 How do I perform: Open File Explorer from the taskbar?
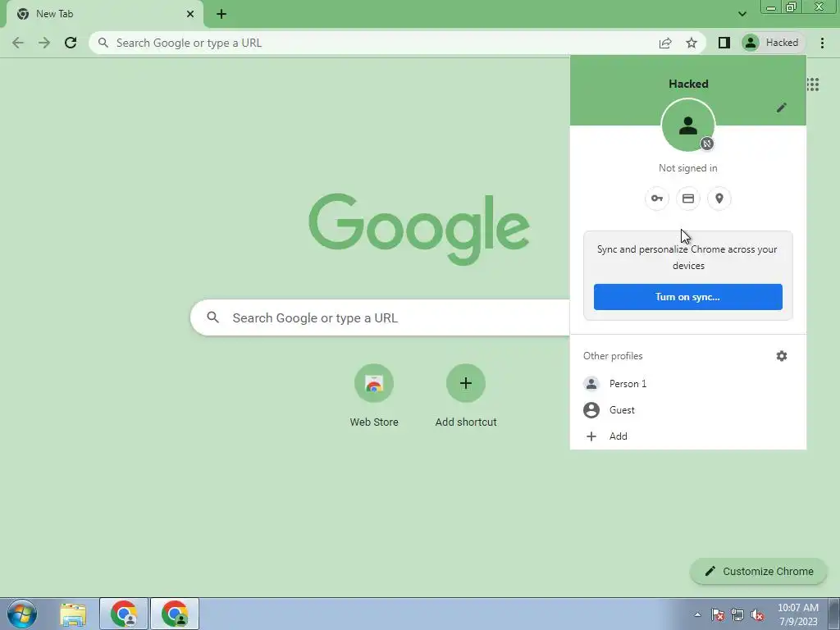pos(73,614)
